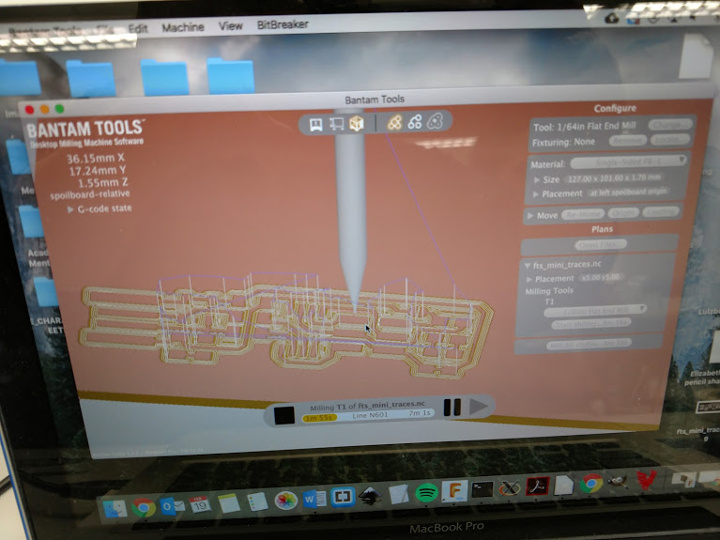
Task: Open the Material dropdown
Action: coord(629,162)
